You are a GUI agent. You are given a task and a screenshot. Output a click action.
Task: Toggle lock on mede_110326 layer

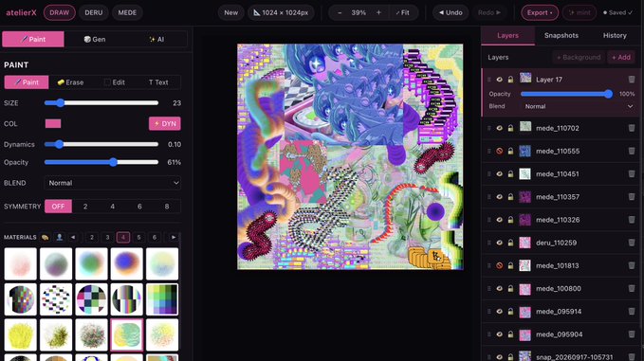point(510,220)
